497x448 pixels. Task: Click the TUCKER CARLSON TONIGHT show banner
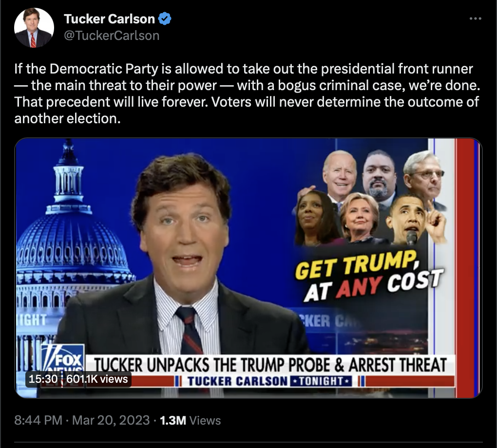click(269, 381)
